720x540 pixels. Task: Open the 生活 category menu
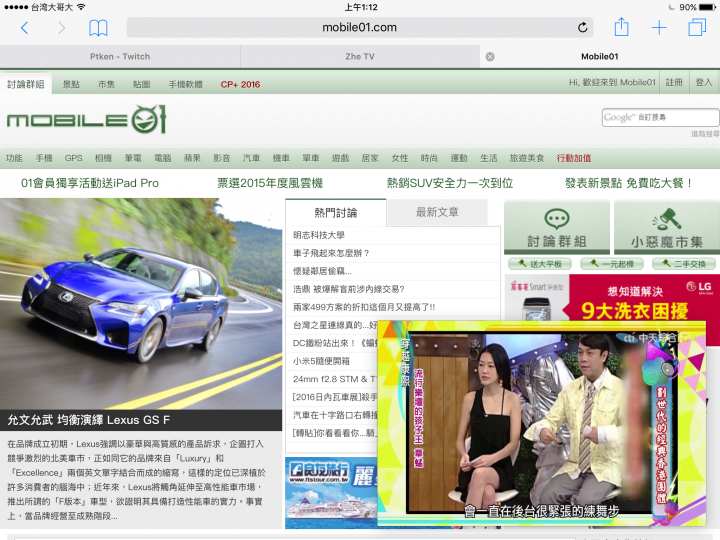[489, 158]
